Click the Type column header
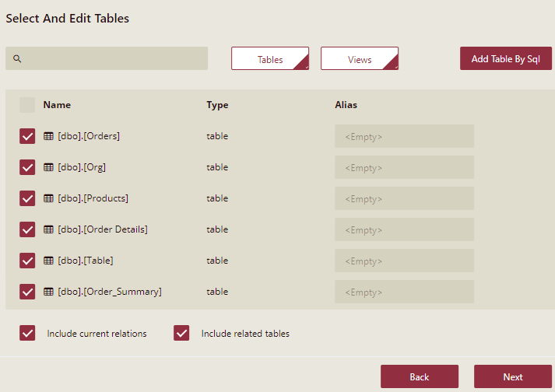The height and width of the screenshot is (392, 555). click(217, 105)
